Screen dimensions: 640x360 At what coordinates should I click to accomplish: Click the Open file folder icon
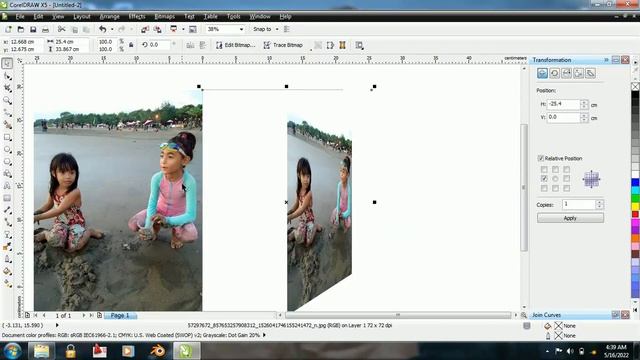[21, 29]
